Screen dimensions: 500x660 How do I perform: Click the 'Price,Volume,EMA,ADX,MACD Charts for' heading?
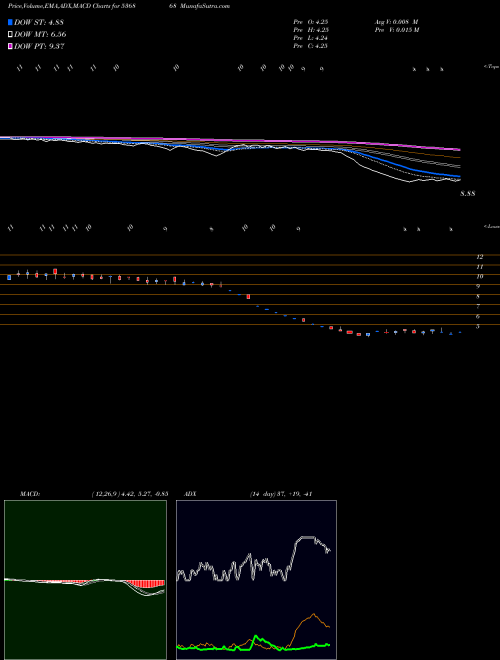tap(62, 6)
